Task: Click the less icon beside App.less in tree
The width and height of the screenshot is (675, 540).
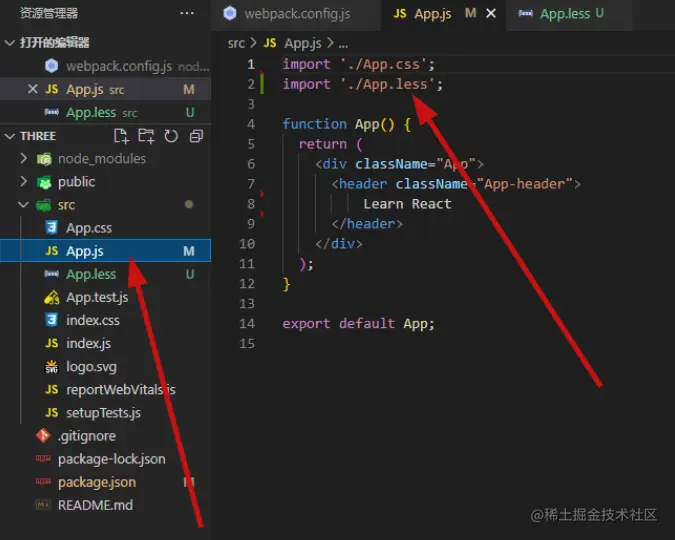Action: [52, 274]
